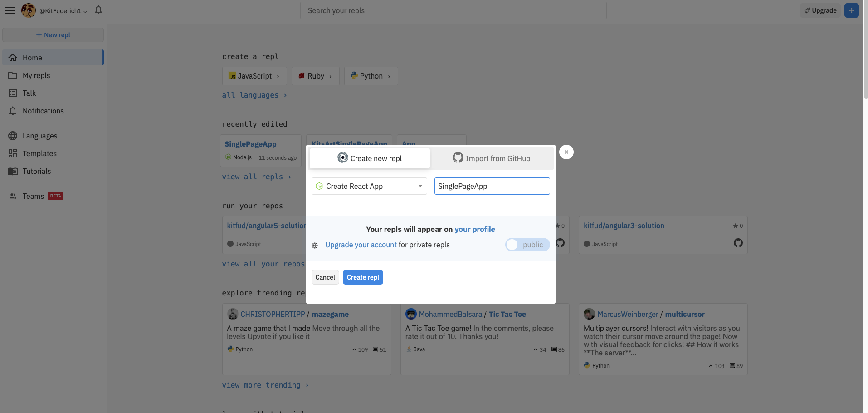Open the Tic Tac Toe trending repl
Image resolution: width=868 pixels, height=413 pixels.
pos(507,314)
